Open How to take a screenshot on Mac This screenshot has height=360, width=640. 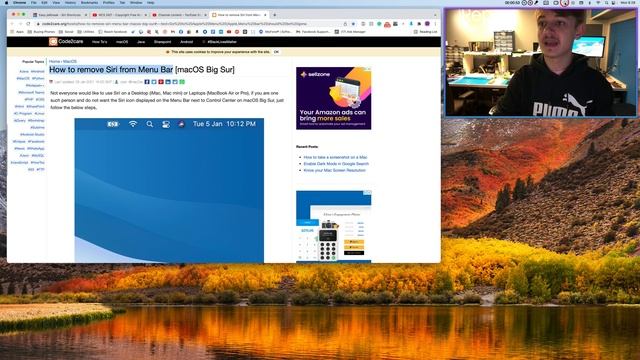coord(335,157)
